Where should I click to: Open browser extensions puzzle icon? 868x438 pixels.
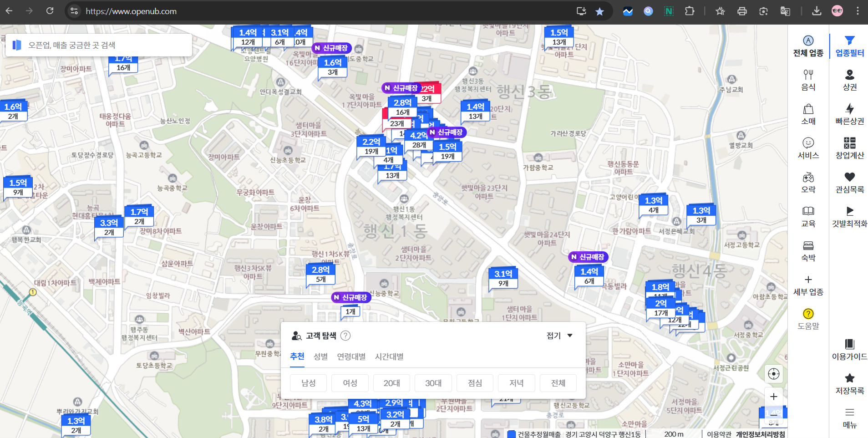690,11
